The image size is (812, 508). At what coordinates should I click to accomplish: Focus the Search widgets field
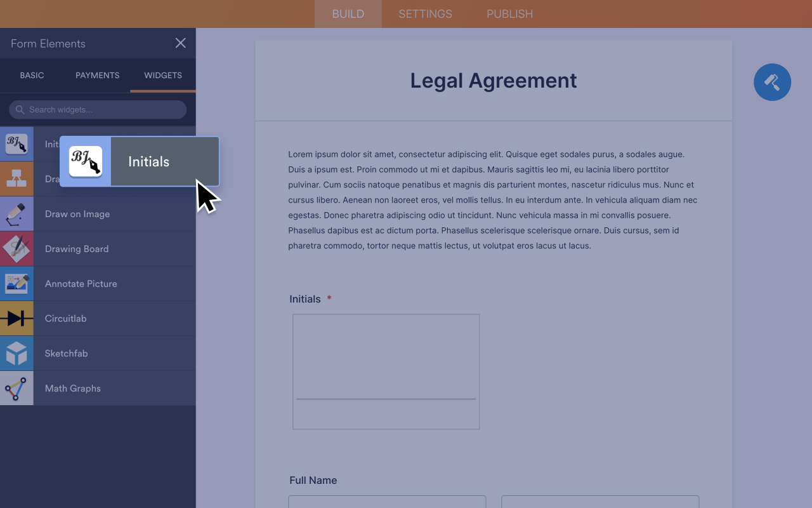pos(101,110)
